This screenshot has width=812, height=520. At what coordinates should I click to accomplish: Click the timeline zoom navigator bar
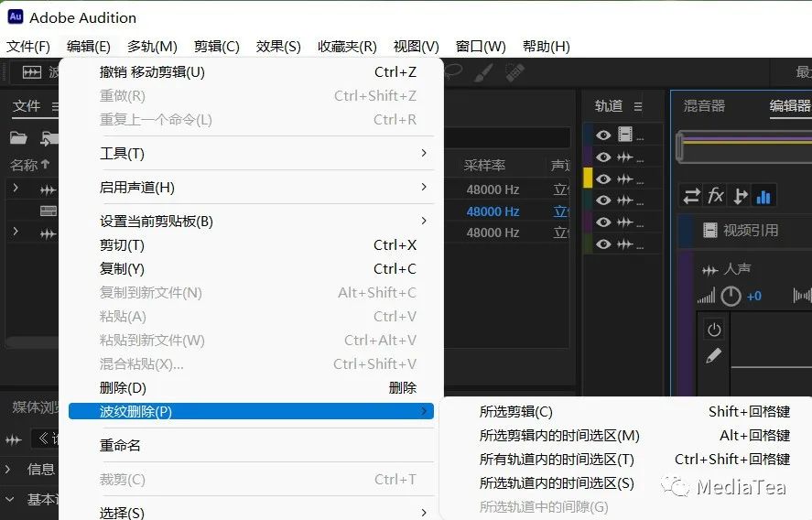coord(743,146)
